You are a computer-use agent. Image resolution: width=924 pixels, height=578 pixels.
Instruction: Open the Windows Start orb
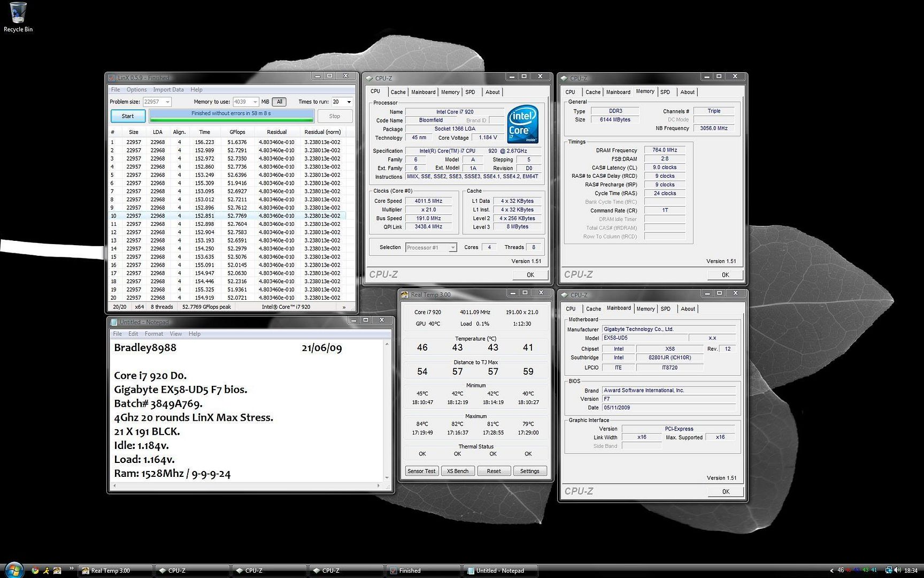[x=14, y=570]
